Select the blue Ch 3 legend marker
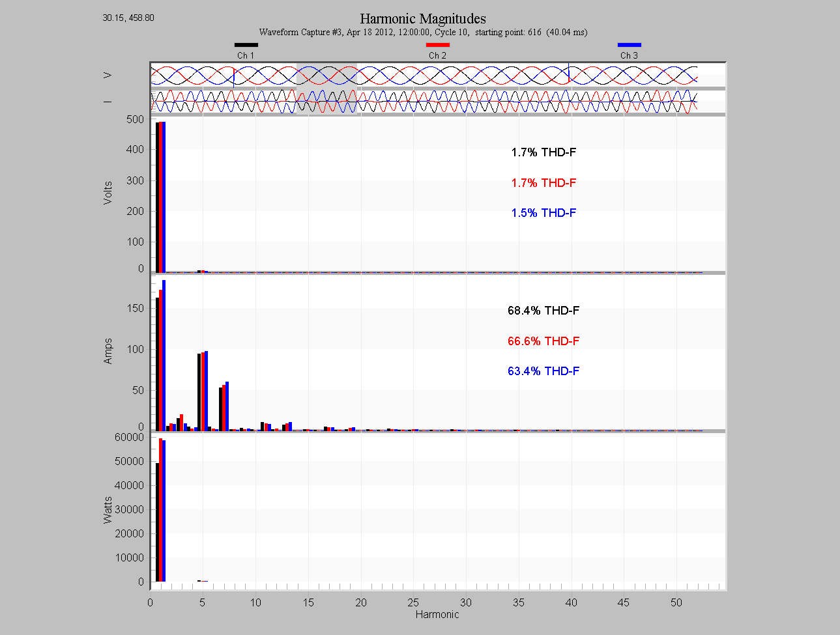 point(629,45)
